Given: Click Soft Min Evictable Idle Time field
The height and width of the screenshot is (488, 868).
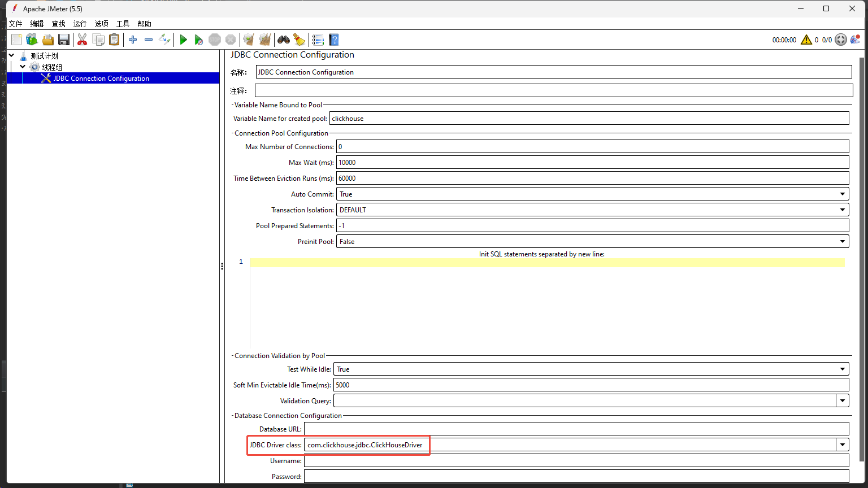Looking at the screenshot, I should coord(591,385).
